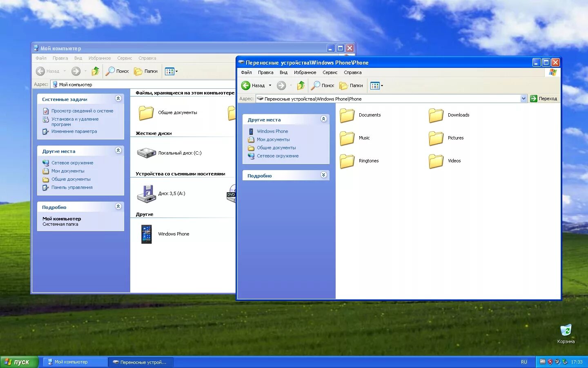Select Диск 3,5 (A:) floppy icon
The image size is (588, 368).
tap(146, 194)
